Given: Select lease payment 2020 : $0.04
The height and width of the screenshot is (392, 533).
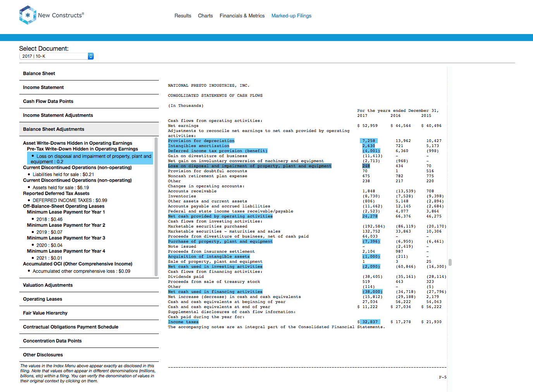Looking at the screenshot, I should click(x=49, y=245).
